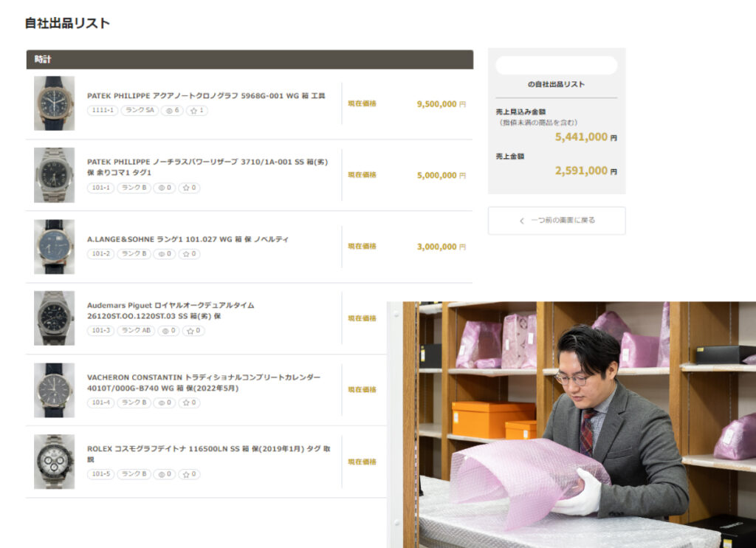The width and height of the screenshot is (756, 548).
Task: Click the 売上見込み金額 value 5,441,000 円
Action: 585,137
